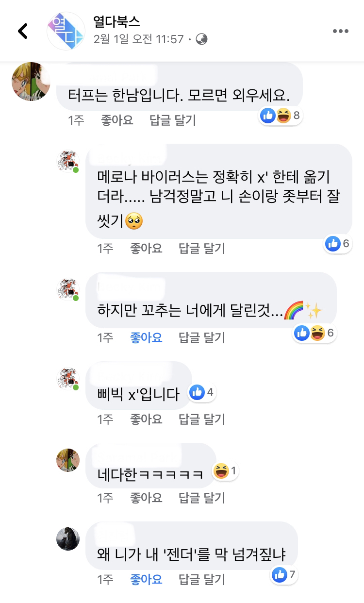The width and height of the screenshot is (364, 603).
Task: Open the 열다북스 page profile logo
Action: (x=66, y=32)
